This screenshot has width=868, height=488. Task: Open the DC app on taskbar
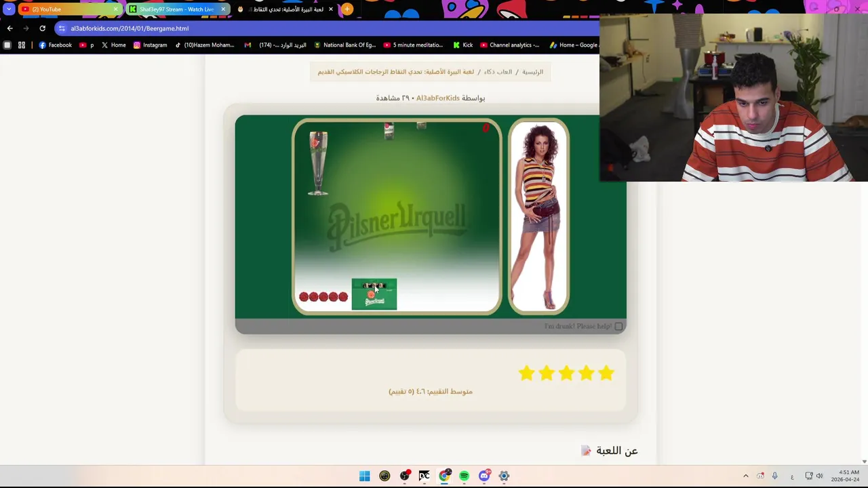click(x=425, y=476)
